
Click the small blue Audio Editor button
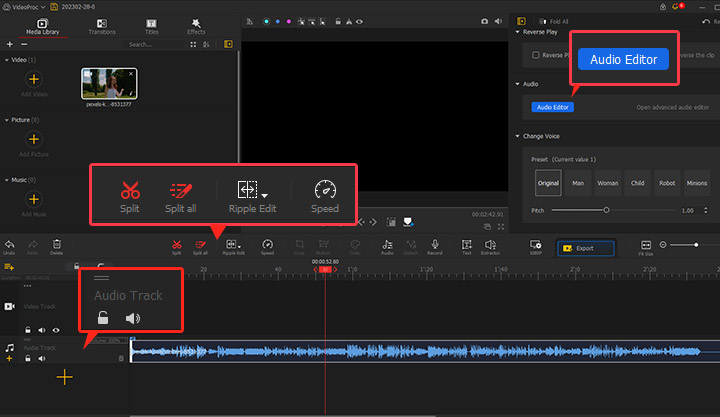553,107
